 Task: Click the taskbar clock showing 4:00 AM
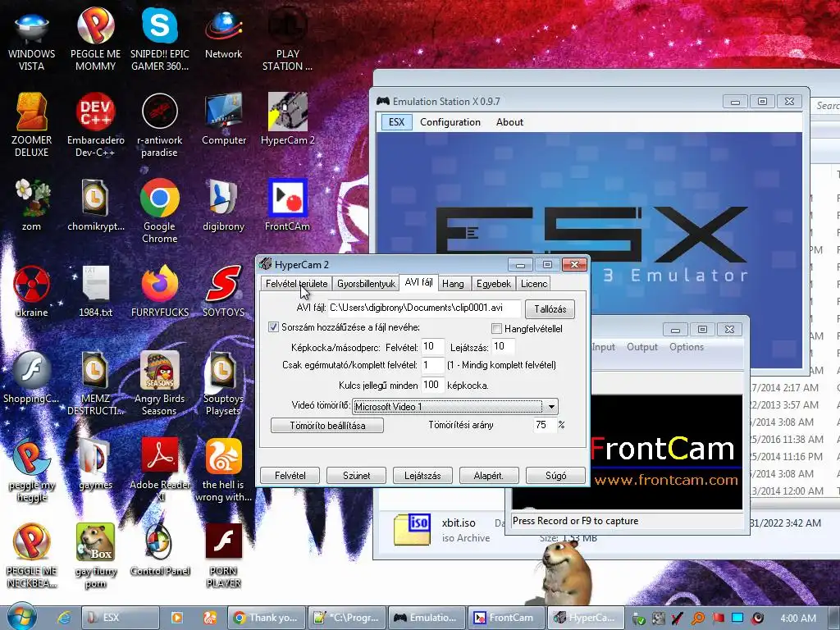point(798,619)
